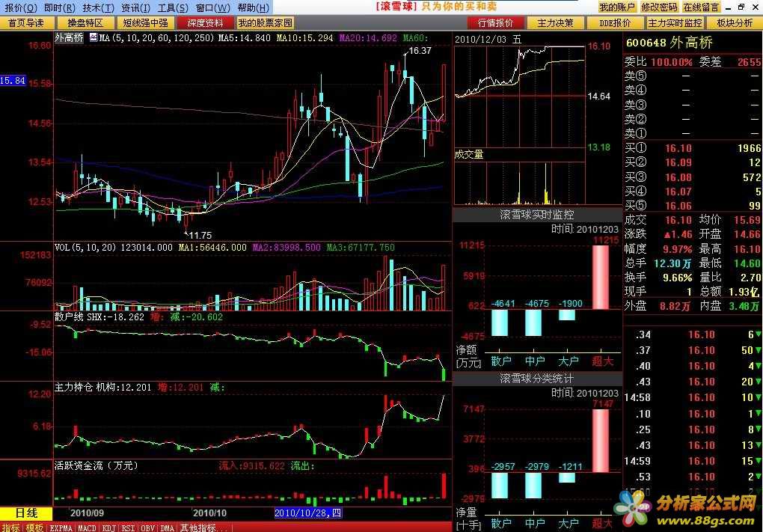The image size is (763, 532).
Task: Select the EXPMA indicator tab
Action: [61, 528]
